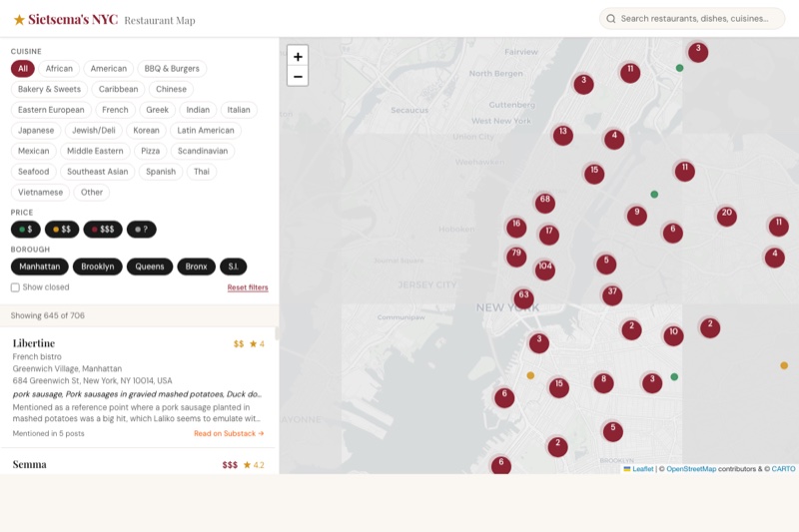This screenshot has height=532, width=799.
Task: Open the map cluster marked 20
Action: pyautogui.click(x=727, y=216)
